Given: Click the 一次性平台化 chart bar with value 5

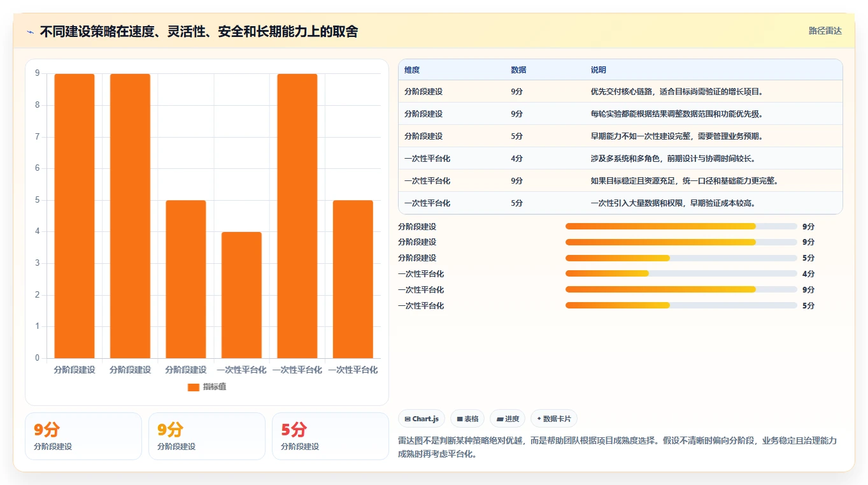Looking at the screenshot, I should coord(353,279).
